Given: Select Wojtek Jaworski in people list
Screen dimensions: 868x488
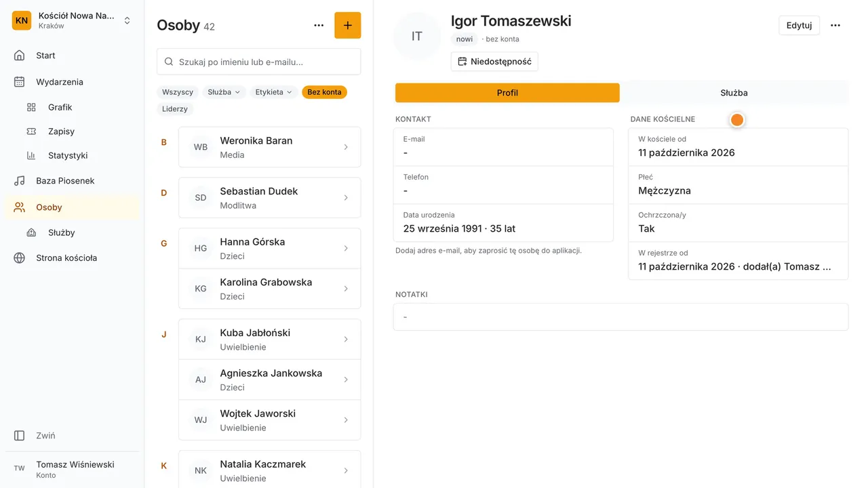Looking at the screenshot, I should (x=270, y=420).
